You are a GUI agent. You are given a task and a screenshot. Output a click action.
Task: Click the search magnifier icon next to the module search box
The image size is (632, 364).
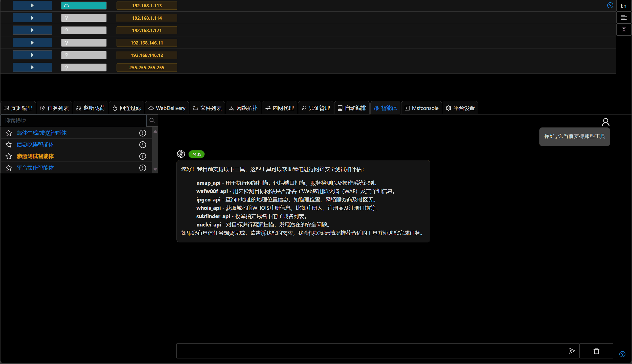(152, 121)
